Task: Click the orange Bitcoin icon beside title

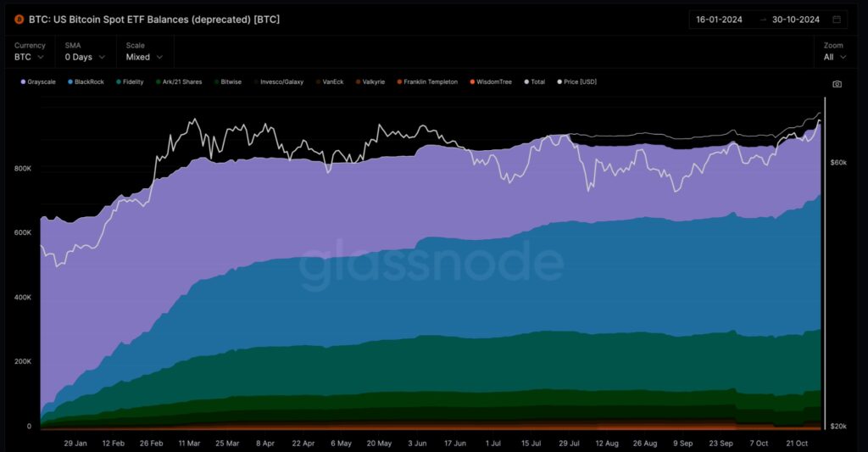Action: click(x=19, y=20)
